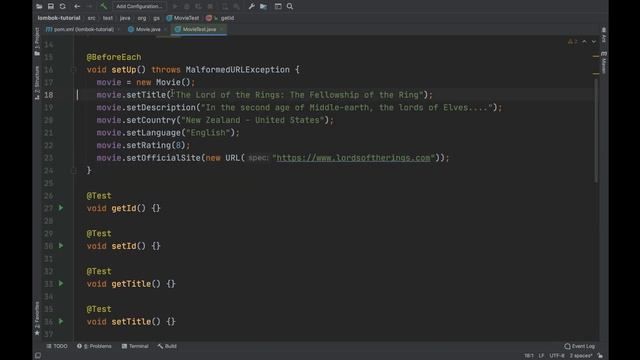Image resolution: width=640 pixels, height=360 pixels.
Task: Click the line:column position indicator
Action: 529,356
